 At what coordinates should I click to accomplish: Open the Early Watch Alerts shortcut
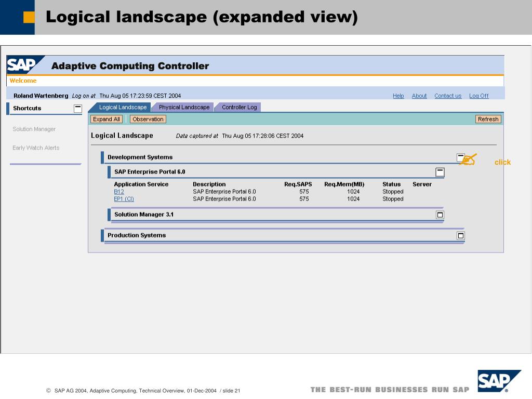(36, 148)
